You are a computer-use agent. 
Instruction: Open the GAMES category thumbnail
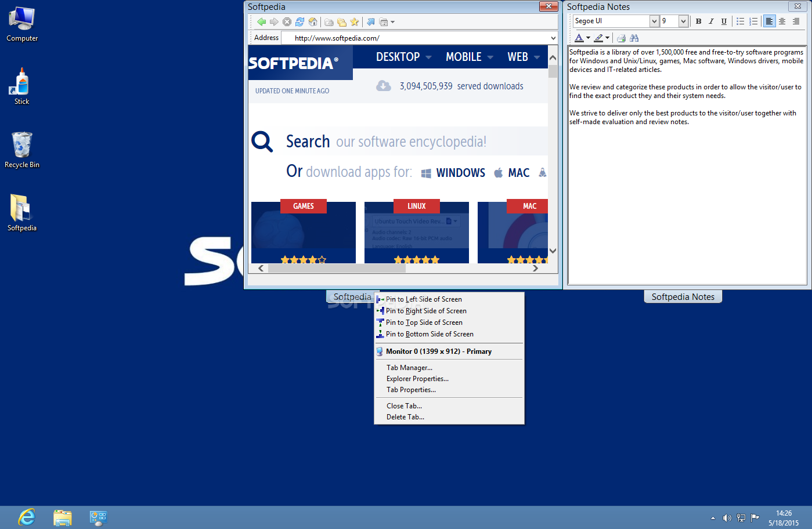pyautogui.click(x=304, y=232)
